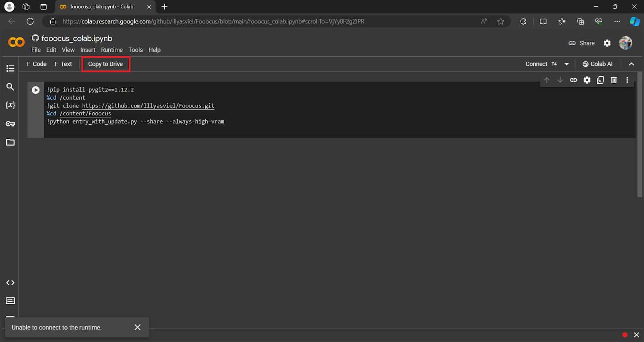
Task: Click the browser address bar URL
Action: point(213,21)
